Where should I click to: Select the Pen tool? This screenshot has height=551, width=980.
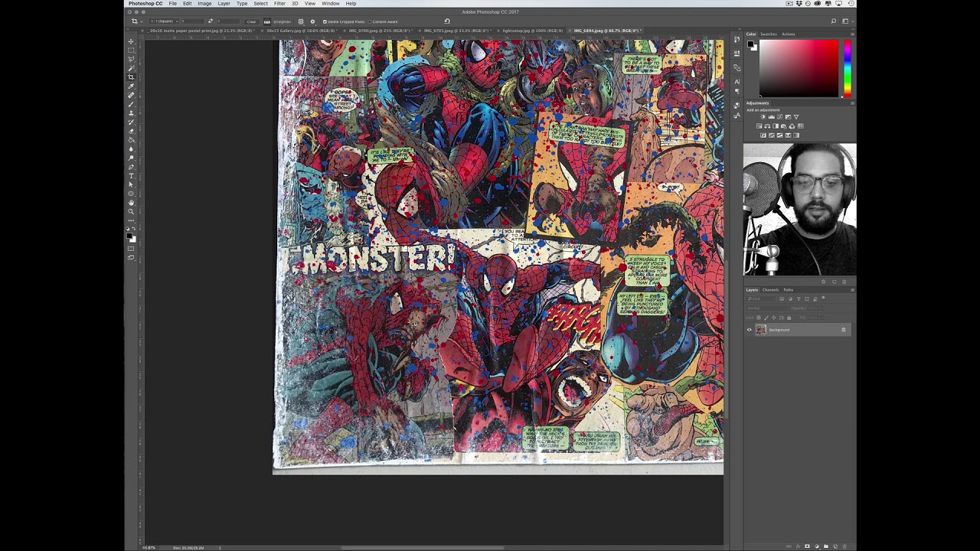pos(131,166)
